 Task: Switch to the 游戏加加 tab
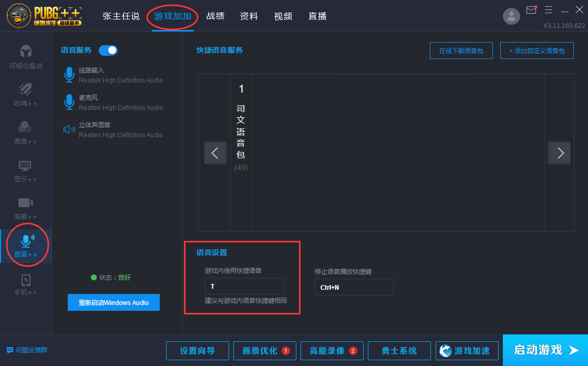point(173,16)
